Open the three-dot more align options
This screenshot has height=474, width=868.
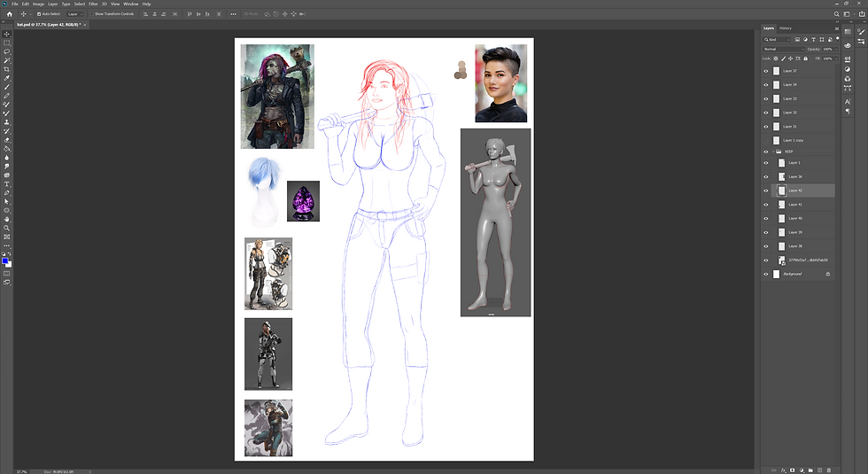233,14
